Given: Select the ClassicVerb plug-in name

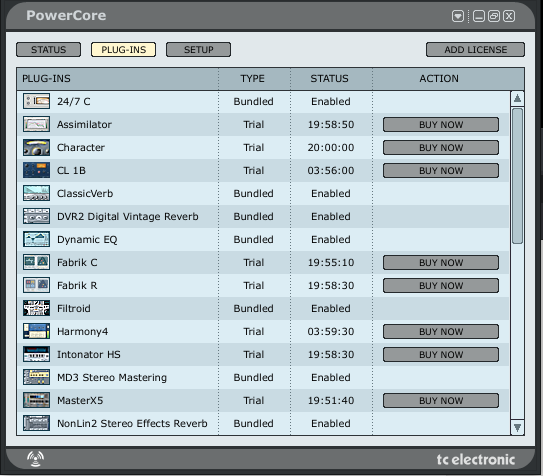Looking at the screenshot, I should click(85, 194).
